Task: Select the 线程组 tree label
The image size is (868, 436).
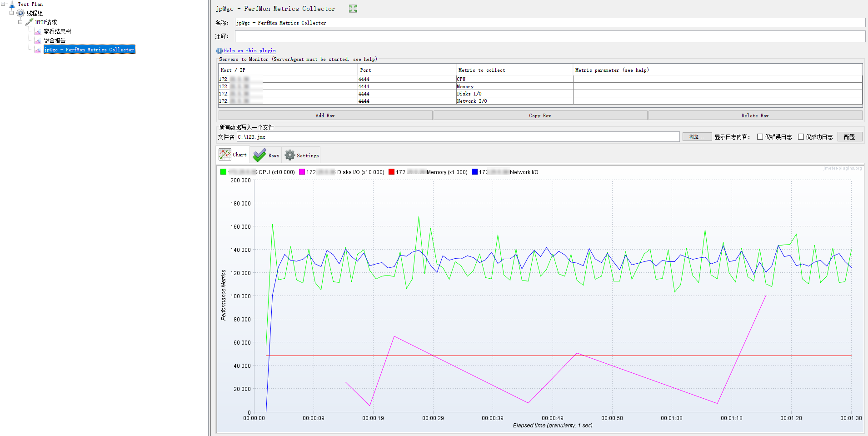Action: click(35, 13)
